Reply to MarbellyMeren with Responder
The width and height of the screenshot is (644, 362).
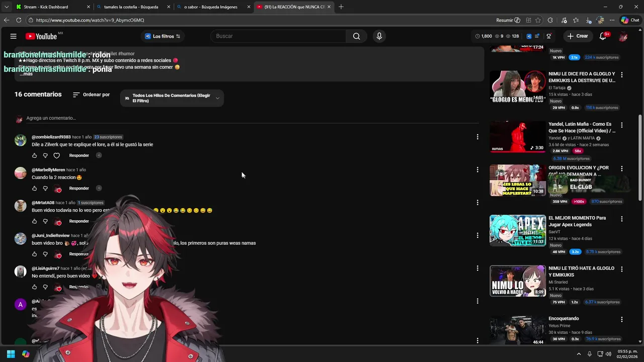point(79,189)
